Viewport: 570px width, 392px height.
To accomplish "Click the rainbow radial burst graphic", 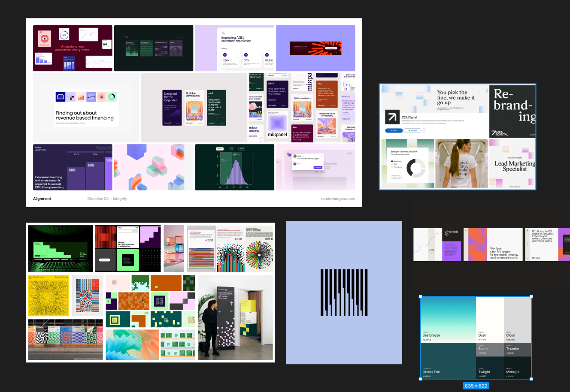I will pyautogui.click(x=259, y=254).
